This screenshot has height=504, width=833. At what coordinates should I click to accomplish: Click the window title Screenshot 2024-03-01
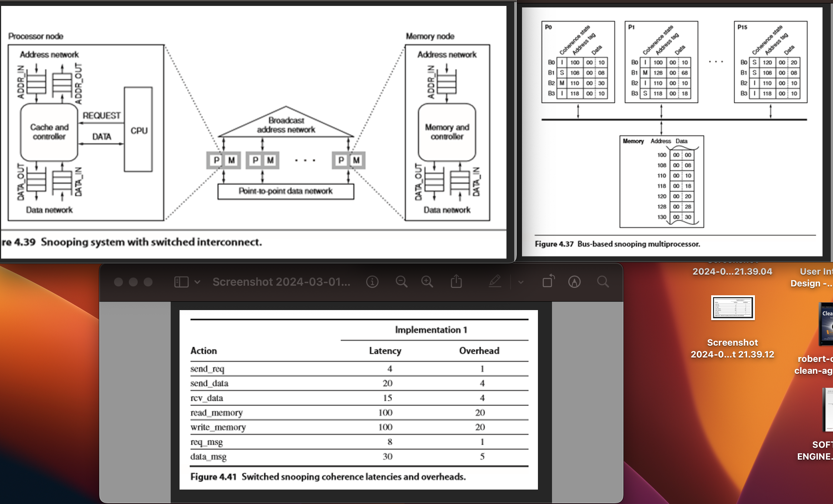[281, 282]
